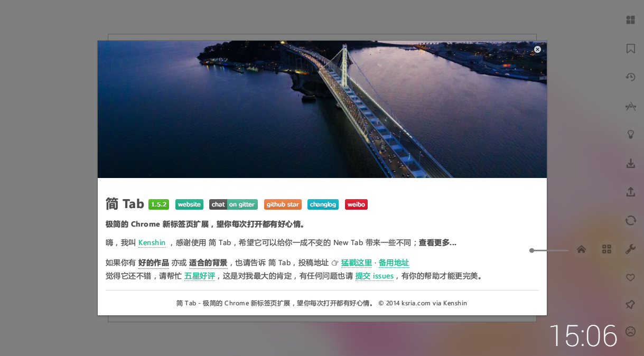The width and height of the screenshot is (644, 356).
Task: Click the upload icon in the sidebar
Action: (630, 192)
